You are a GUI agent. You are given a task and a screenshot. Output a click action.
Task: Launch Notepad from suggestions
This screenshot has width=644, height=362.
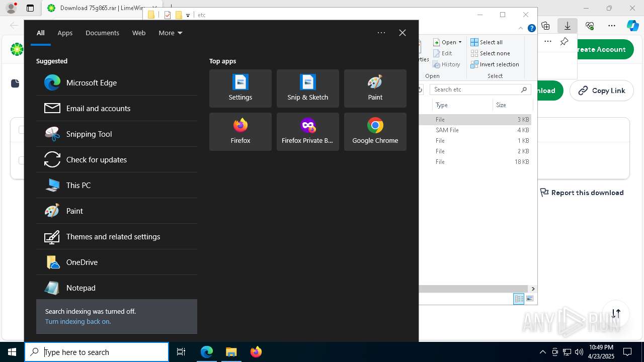coord(117,288)
